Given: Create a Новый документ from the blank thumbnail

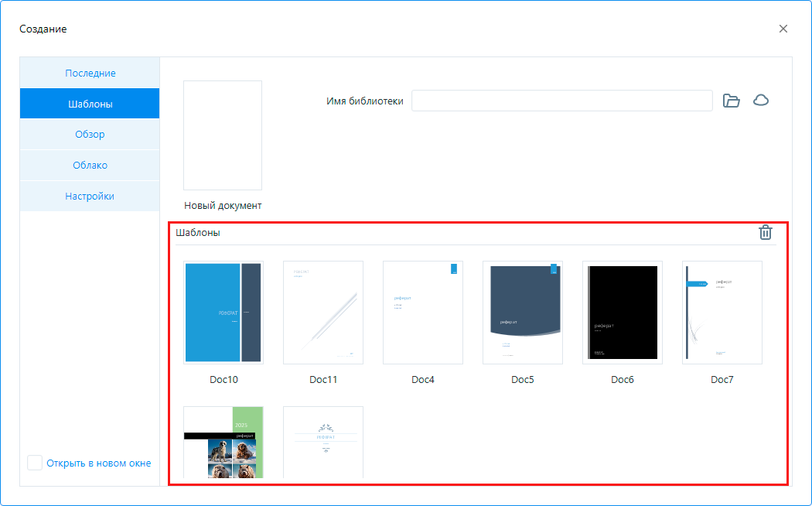Looking at the screenshot, I should [x=222, y=135].
